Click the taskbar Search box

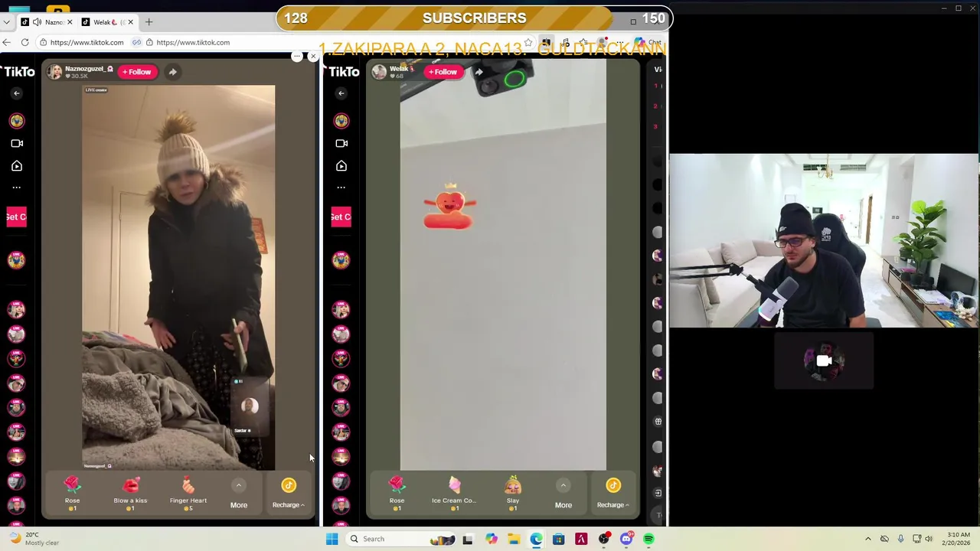[402, 539]
